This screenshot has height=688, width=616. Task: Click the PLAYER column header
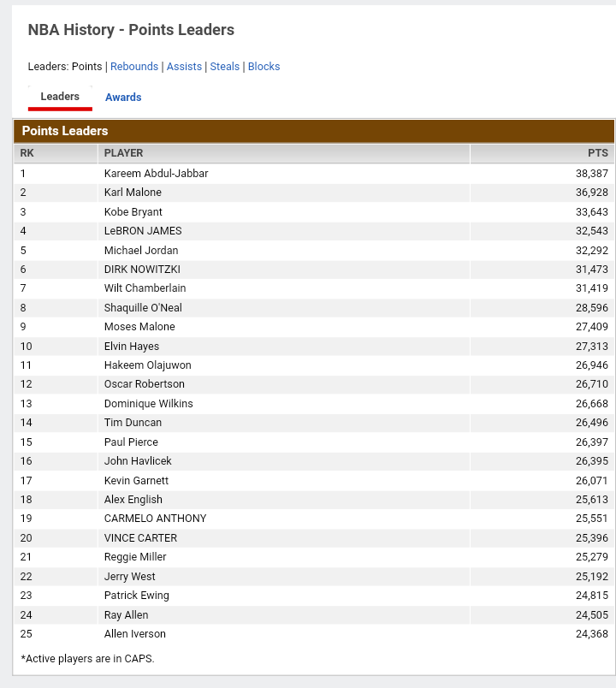pos(123,153)
